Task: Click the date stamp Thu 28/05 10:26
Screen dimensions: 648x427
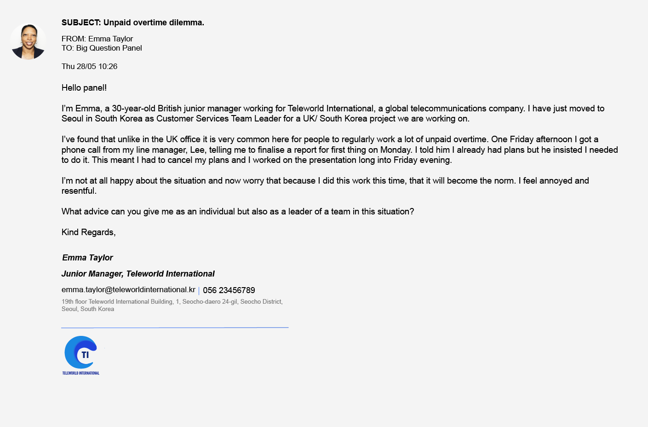Action: 89,66
